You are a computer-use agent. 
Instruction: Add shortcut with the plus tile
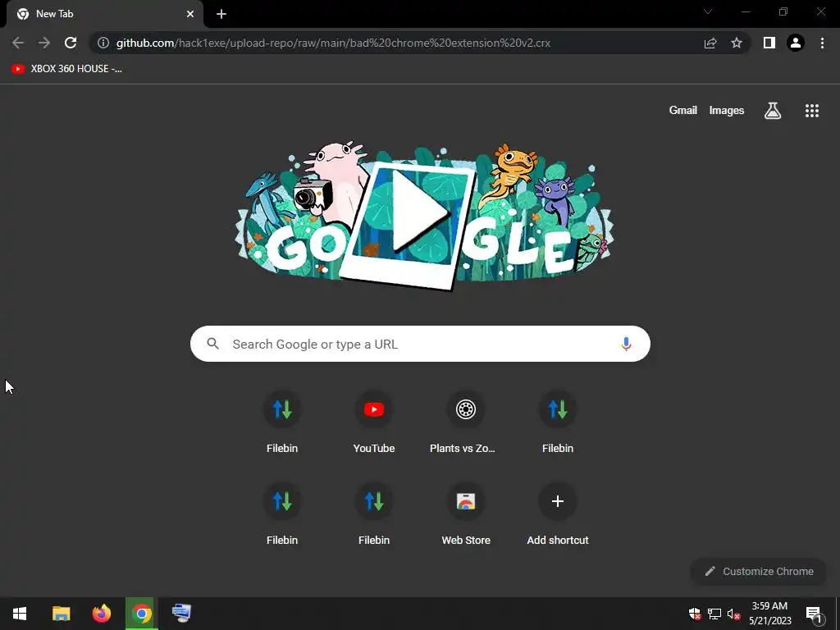(558, 516)
